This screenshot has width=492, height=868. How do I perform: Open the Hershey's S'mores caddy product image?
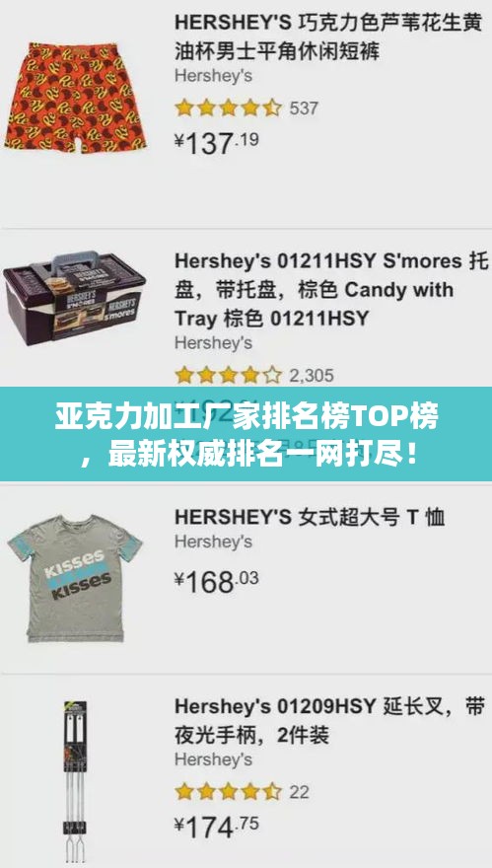click(74, 298)
